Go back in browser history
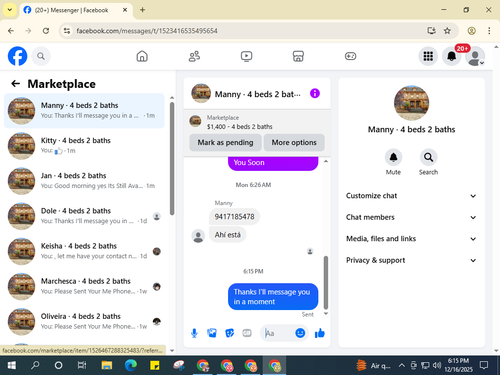Screen dimensions: 500x375 point(11,31)
